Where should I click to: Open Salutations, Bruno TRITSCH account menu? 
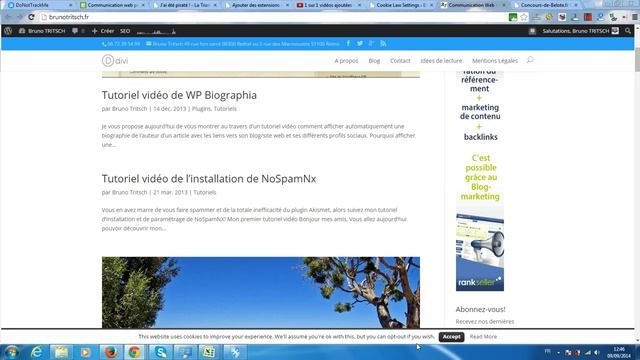pos(580,31)
